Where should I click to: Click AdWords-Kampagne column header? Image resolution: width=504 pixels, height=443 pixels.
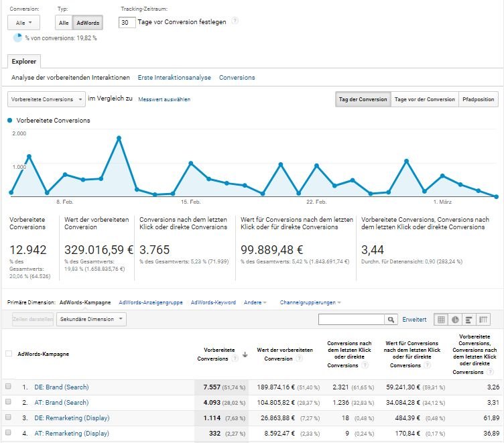[44, 354]
